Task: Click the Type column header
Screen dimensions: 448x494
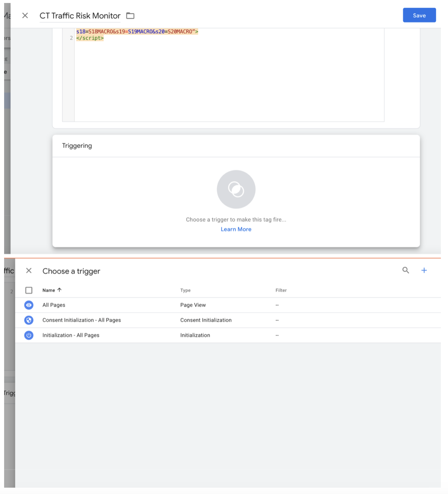Action: pos(186,290)
